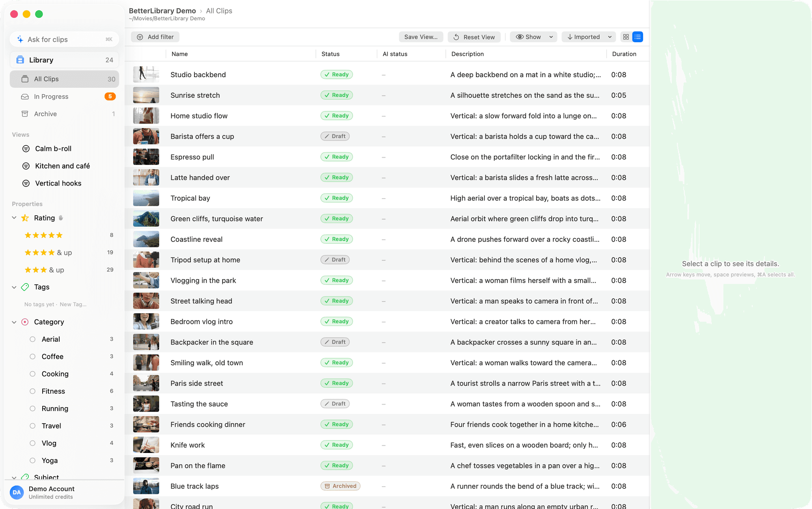
Task: Click the Ready badge on Knife work
Action: (x=337, y=445)
